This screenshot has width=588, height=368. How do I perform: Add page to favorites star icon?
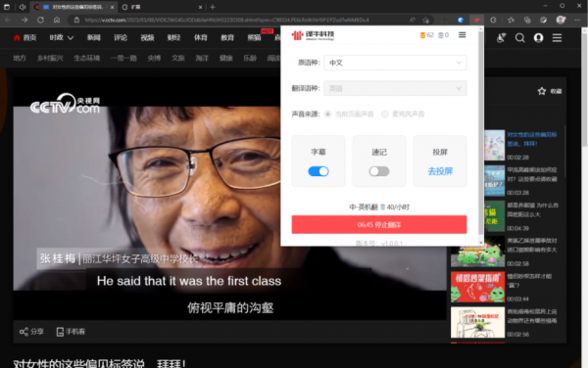426,20
